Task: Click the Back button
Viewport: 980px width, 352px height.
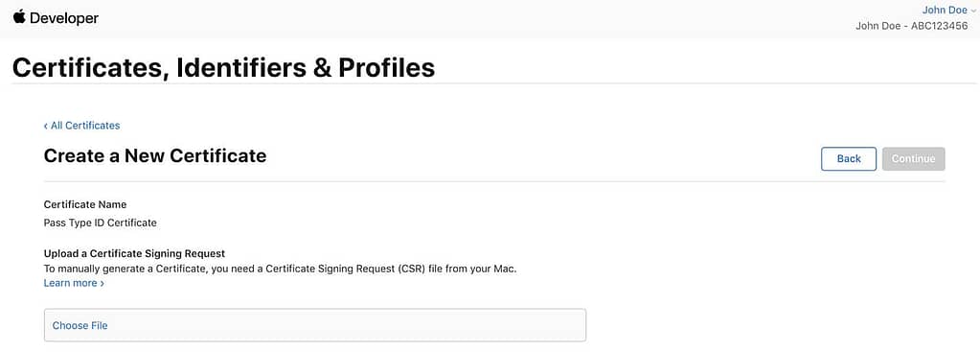Action: [849, 159]
